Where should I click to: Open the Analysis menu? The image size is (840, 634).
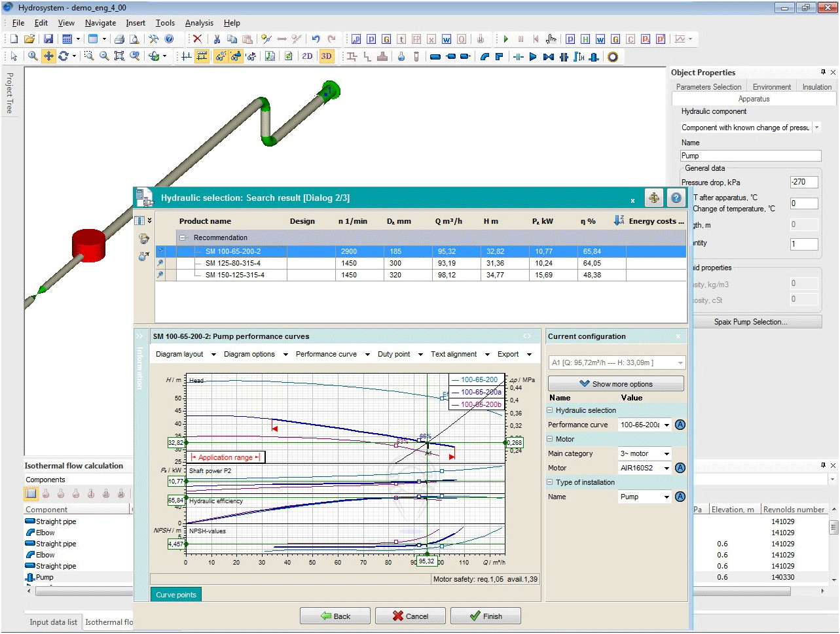(199, 23)
